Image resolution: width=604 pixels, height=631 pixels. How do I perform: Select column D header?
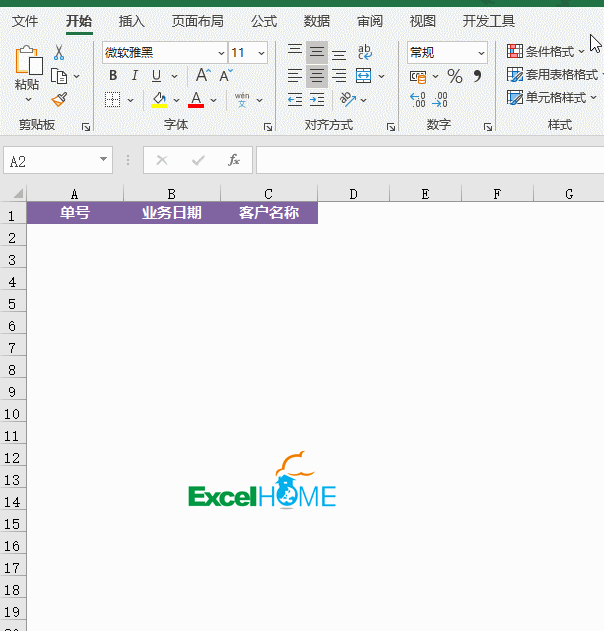353,194
